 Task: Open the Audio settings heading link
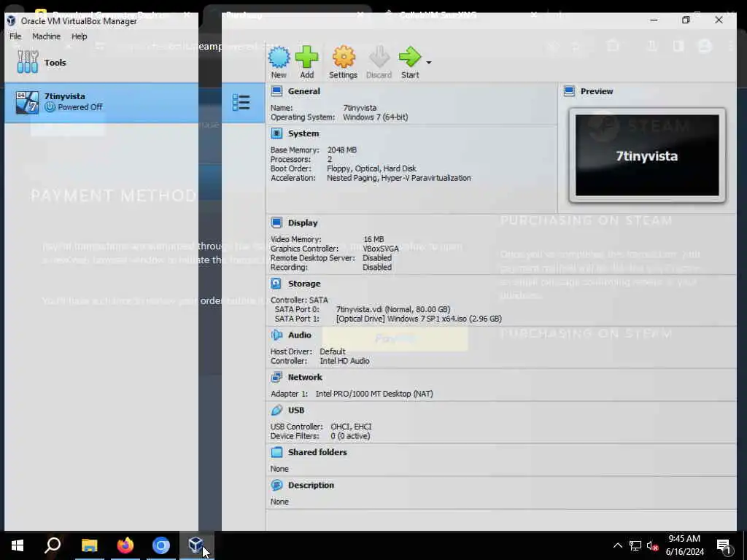300,335
